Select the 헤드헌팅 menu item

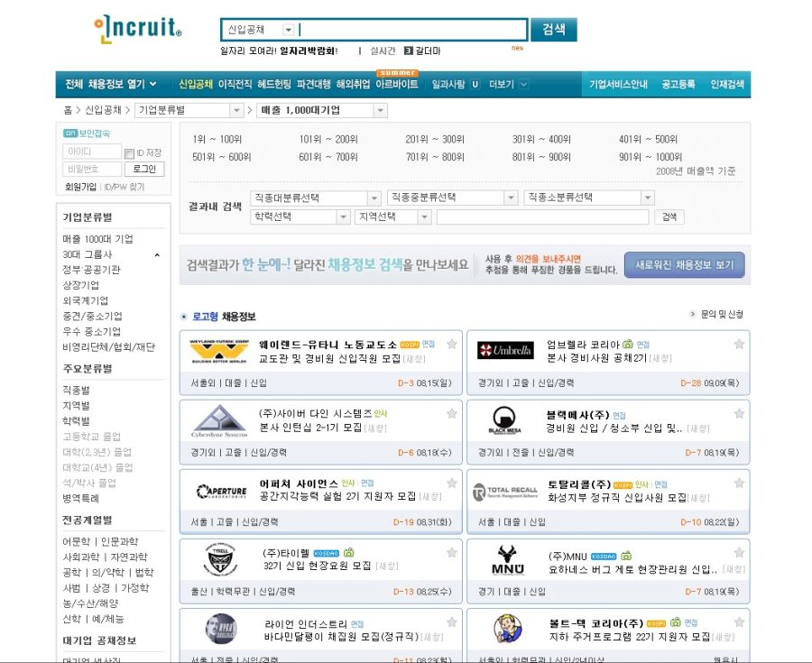coord(273,84)
